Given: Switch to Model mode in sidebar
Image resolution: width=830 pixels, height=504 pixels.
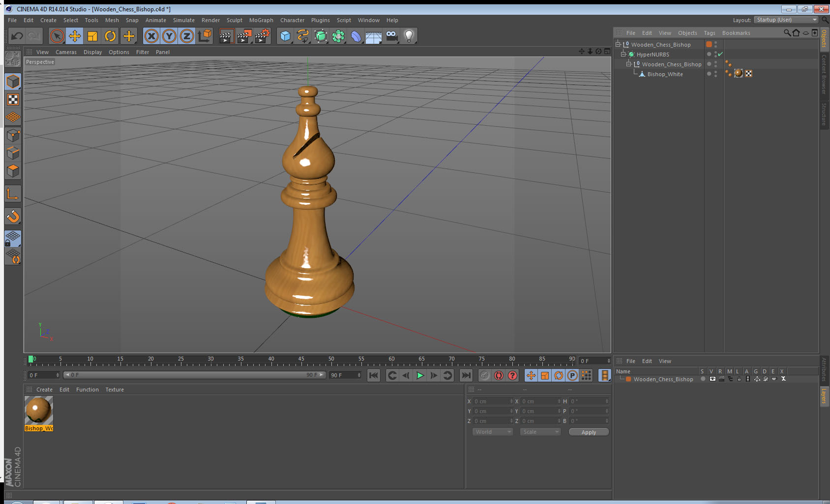Looking at the screenshot, I should [x=13, y=82].
